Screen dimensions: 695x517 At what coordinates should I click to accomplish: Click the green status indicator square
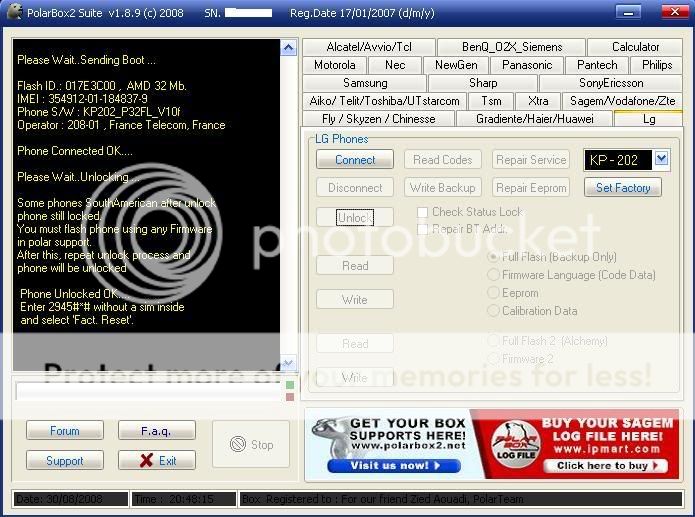(290, 385)
